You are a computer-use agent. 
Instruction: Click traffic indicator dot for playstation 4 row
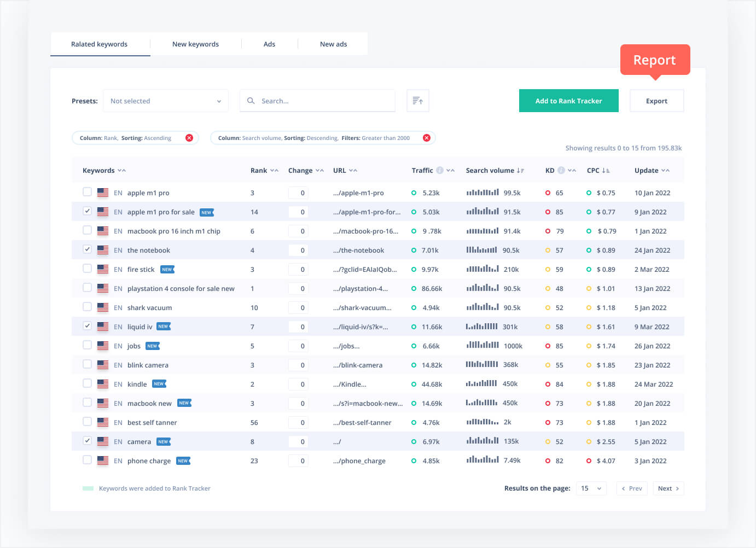point(414,289)
